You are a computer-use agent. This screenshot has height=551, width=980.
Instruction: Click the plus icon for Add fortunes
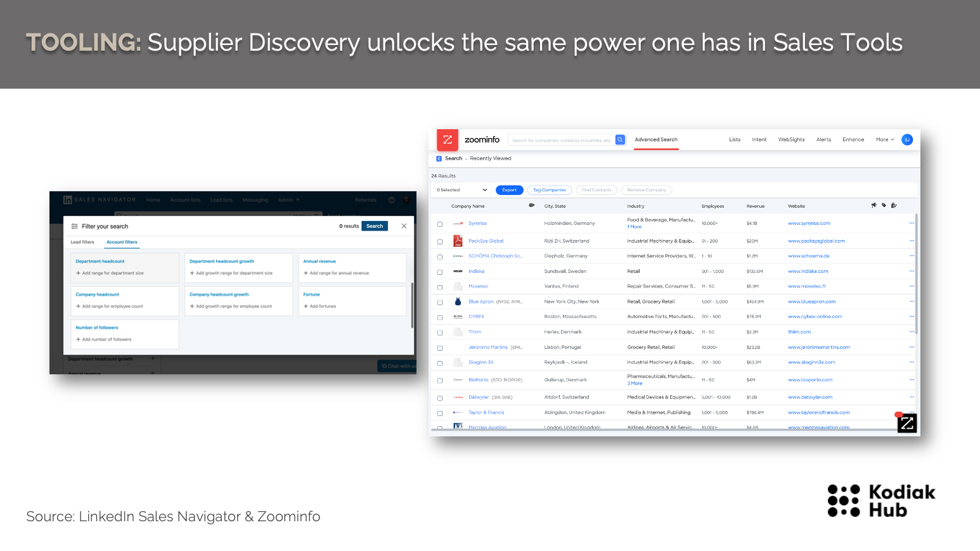pyautogui.click(x=306, y=306)
